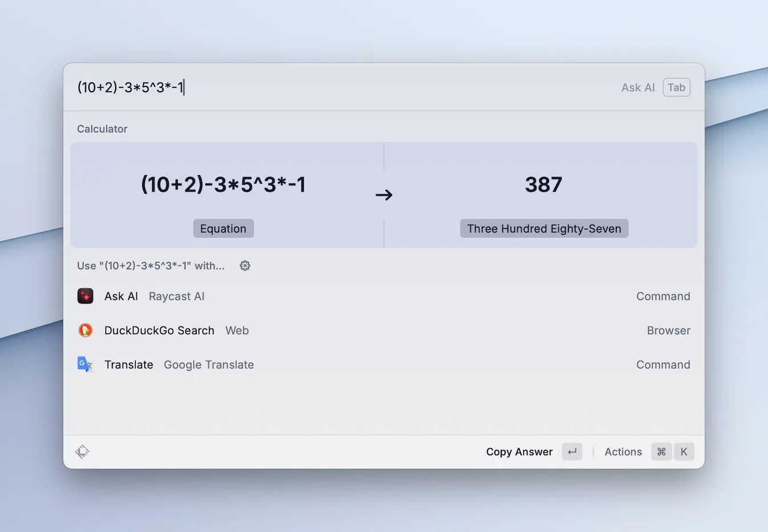Click the Ask AI text in the search bar
This screenshot has width=768, height=532.
click(637, 87)
